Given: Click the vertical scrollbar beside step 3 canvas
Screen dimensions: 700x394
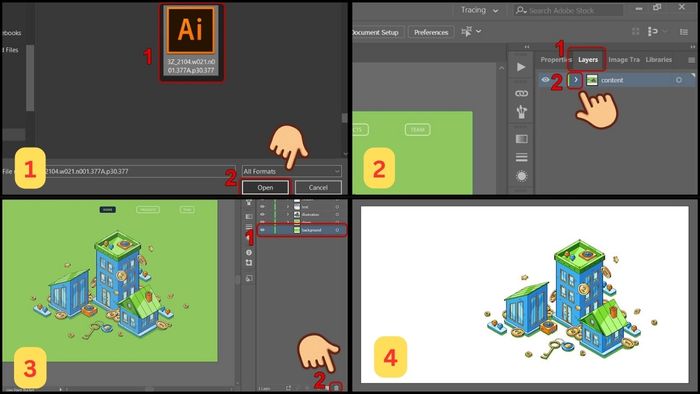Looking at the screenshot, I should click(x=238, y=279).
